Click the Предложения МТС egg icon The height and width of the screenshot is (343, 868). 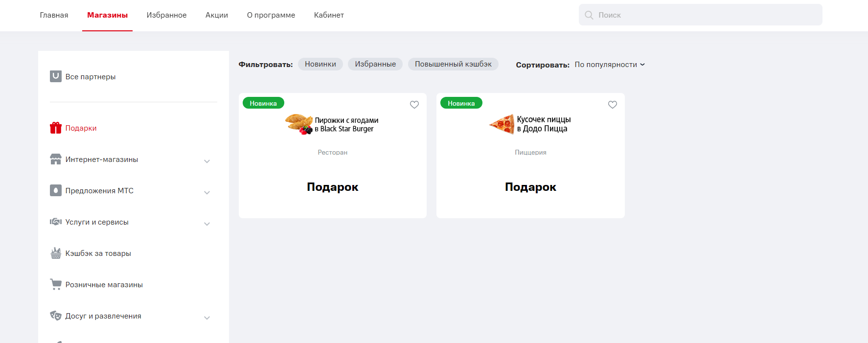56,190
